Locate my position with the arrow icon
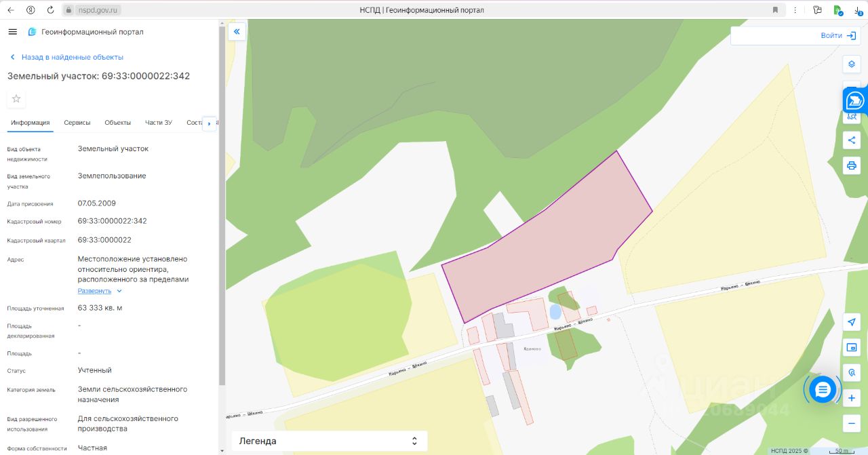 tap(852, 322)
